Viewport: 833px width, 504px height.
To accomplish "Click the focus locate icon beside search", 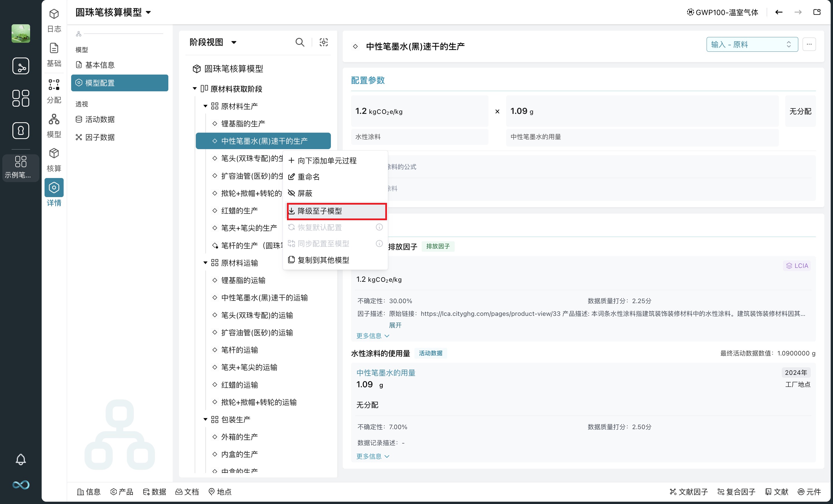I will (x=324, y=42).
